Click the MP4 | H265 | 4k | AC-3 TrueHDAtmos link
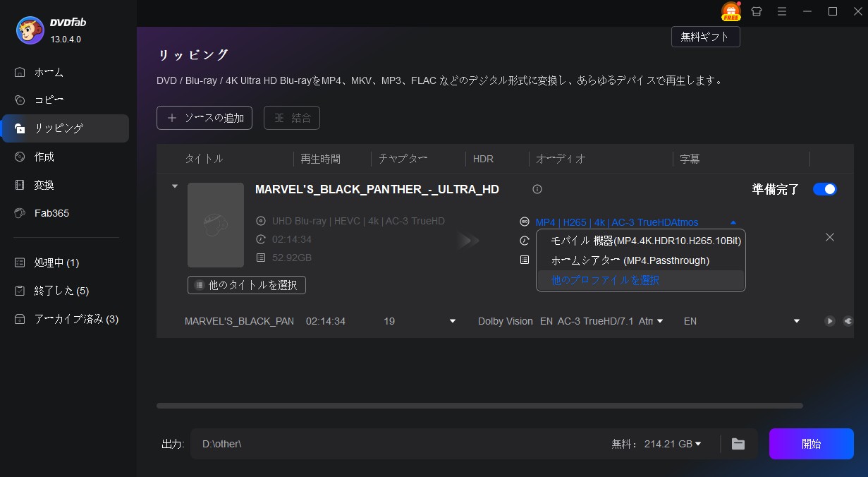This screenshot has width=868, height=477. click(x=617, y=222)
